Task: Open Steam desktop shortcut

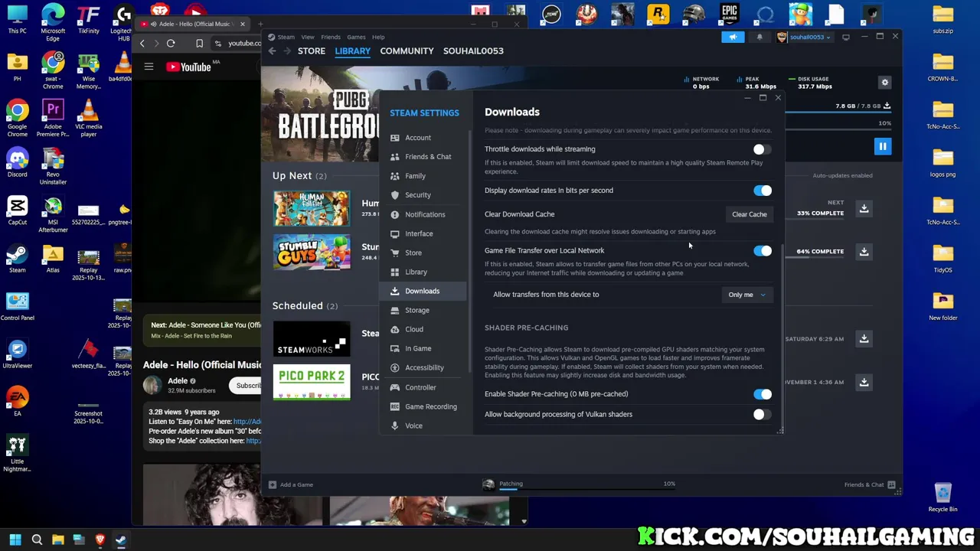Action: point(17,259)
